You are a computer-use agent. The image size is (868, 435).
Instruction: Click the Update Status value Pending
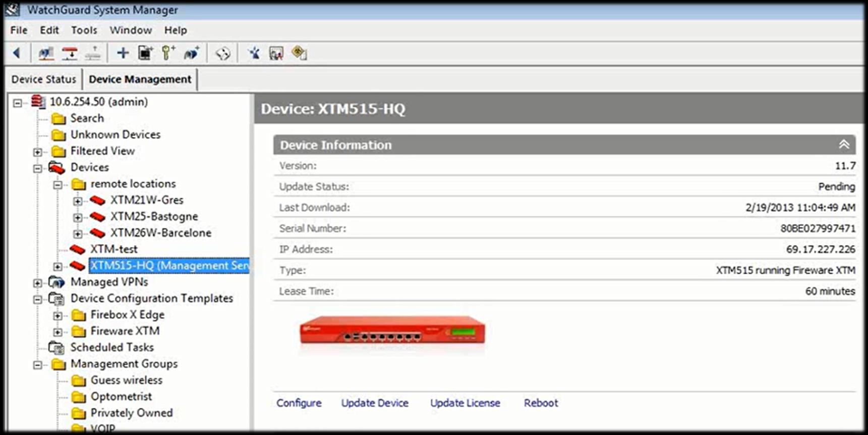pos(836,187)
